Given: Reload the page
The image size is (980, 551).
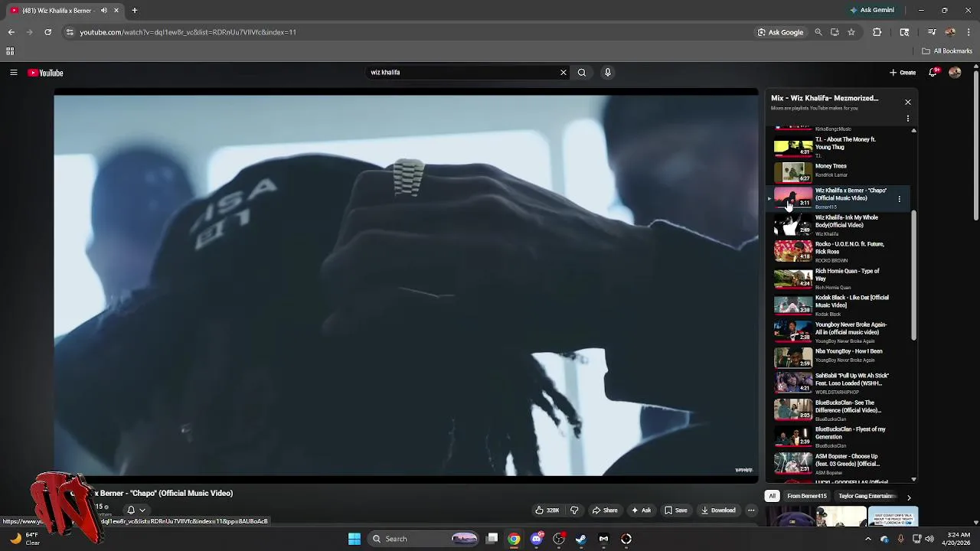Looking at the screenshot, I should click(47, 32).
